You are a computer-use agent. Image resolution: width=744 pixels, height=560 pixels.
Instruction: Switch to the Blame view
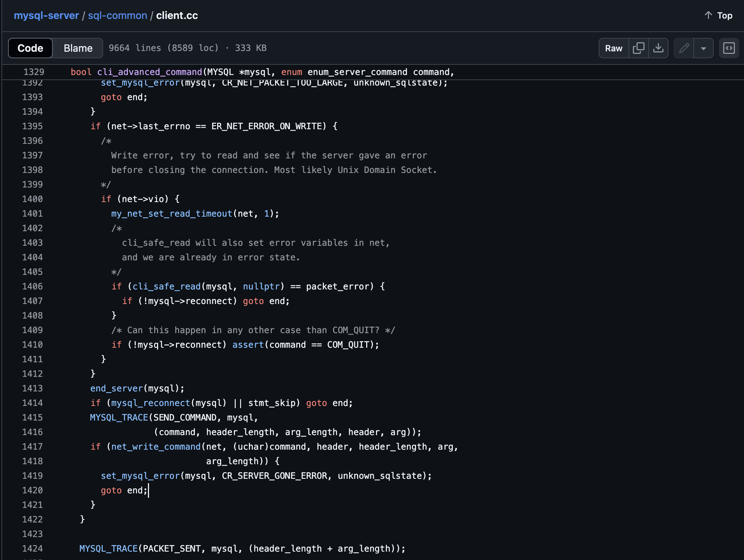tap(78, 48)
